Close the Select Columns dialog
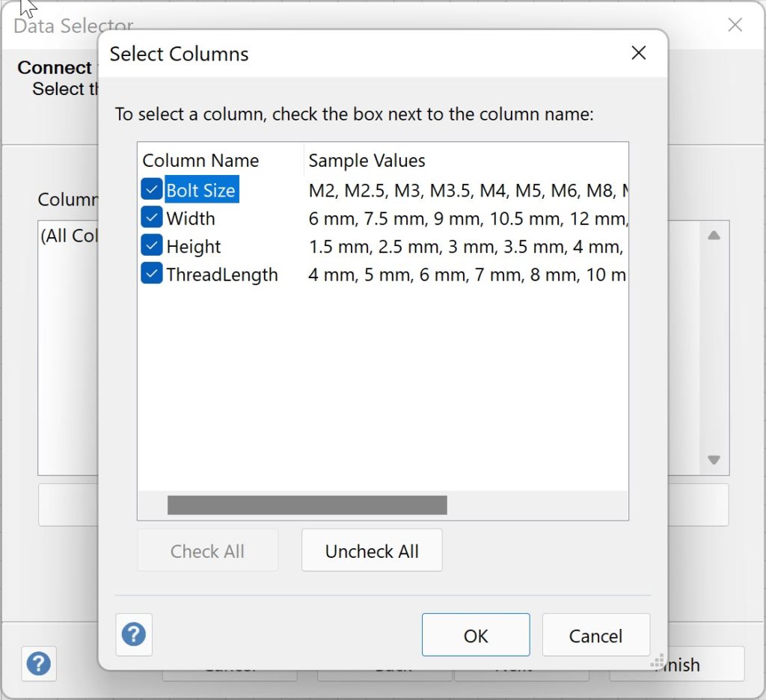The height and width of the screenshot is (700, 766). click(x=638, y=53)
